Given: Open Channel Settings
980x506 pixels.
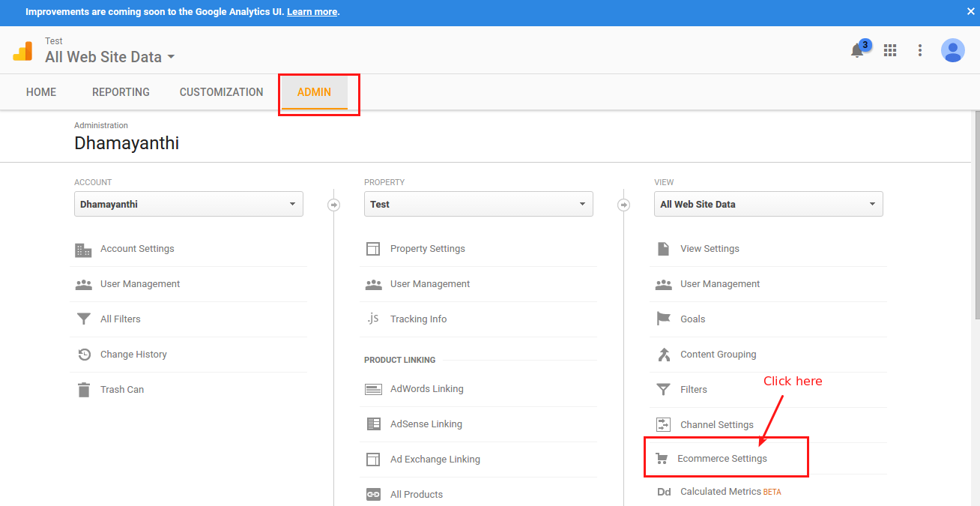Looking at the screenshot, I should pyautogui.click(x=717, y=425).
